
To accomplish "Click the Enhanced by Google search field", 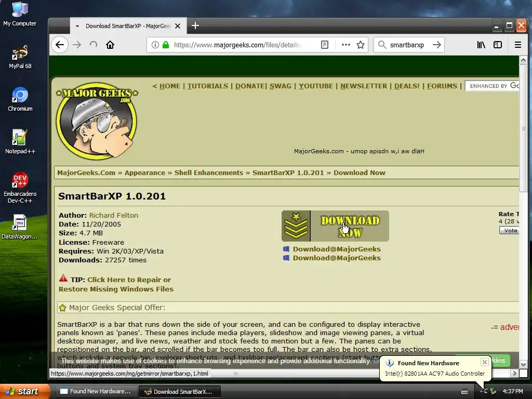I will pos(492,86).
